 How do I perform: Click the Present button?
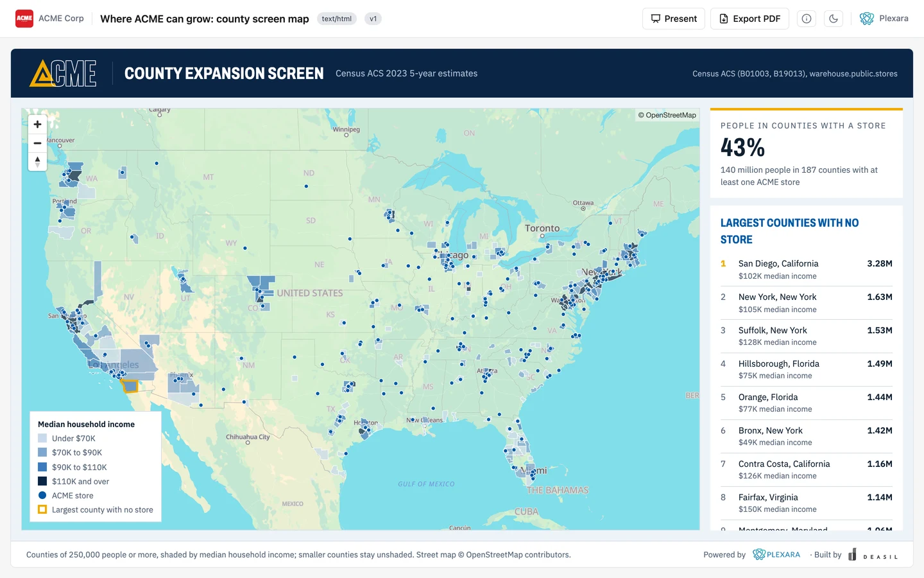[674, 19]
